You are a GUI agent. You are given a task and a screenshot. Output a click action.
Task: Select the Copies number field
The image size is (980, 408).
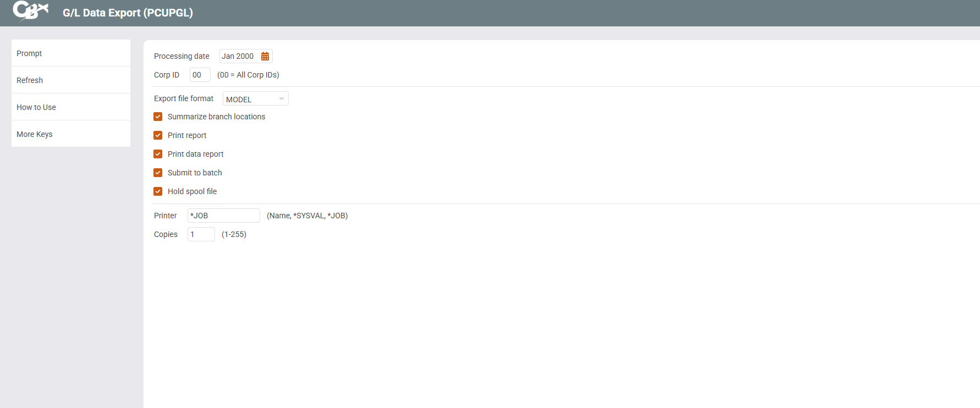click(x=201, y=234)
